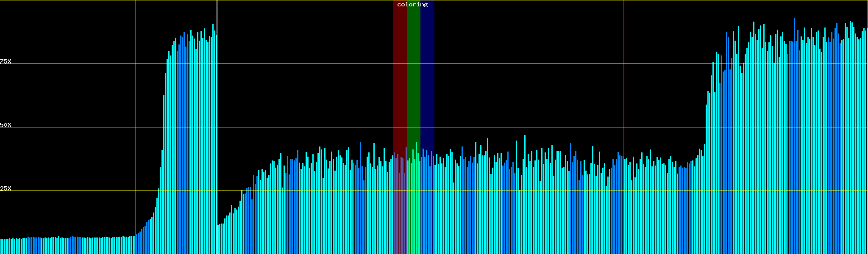Click the 25% axis label
868x254 pixels.
(6, 188)
